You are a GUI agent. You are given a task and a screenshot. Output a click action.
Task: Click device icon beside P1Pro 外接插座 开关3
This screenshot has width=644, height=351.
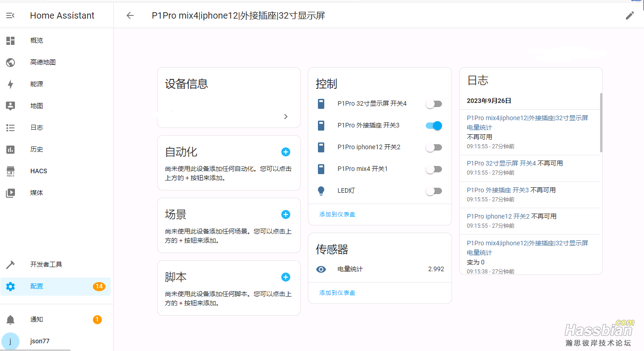pos(321,126)
